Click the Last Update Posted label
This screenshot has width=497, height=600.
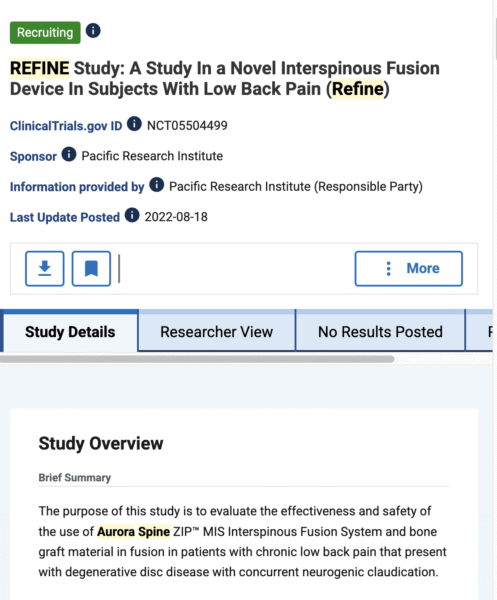[x=65, y=217]
